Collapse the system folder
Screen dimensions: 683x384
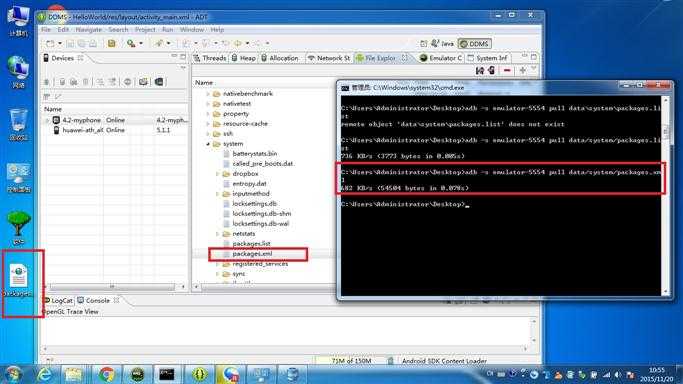208,144
